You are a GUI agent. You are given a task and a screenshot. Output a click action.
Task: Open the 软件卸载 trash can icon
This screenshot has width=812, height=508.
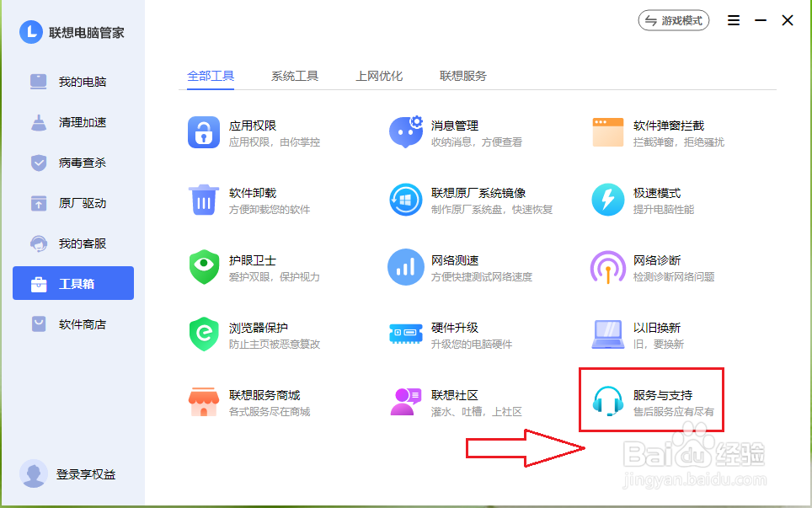[x=204, y=200]
